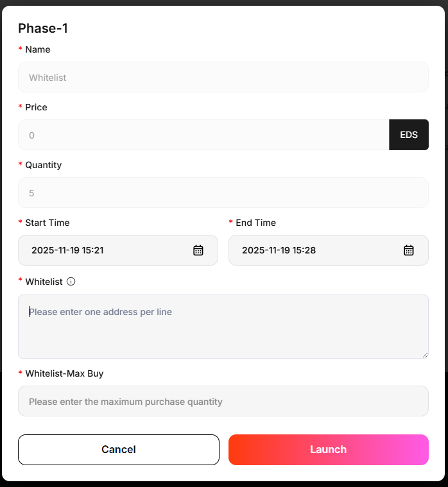Click into the Price input field
The width and height of the screenshot is (448, 487).
[x=203, y=135]
